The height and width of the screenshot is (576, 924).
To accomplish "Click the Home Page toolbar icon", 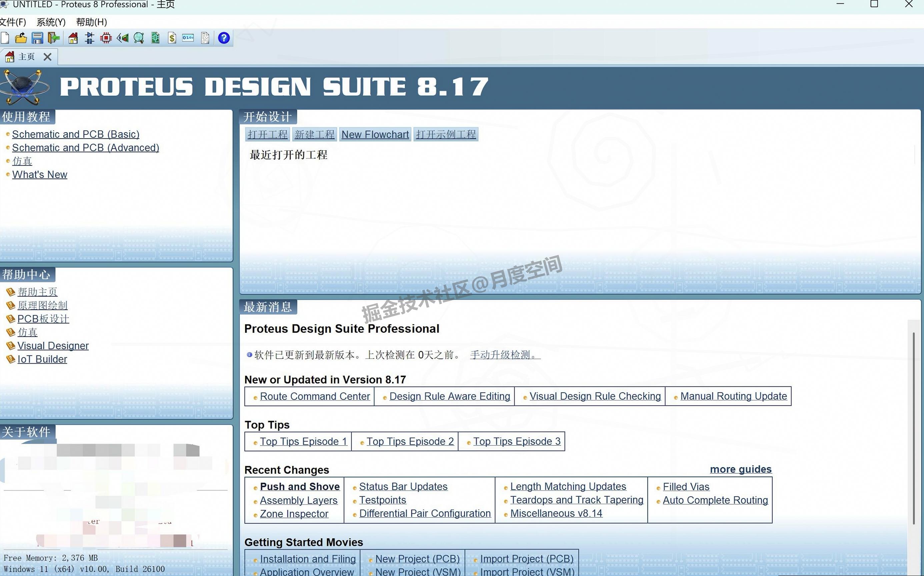I will tap(73, 38).
